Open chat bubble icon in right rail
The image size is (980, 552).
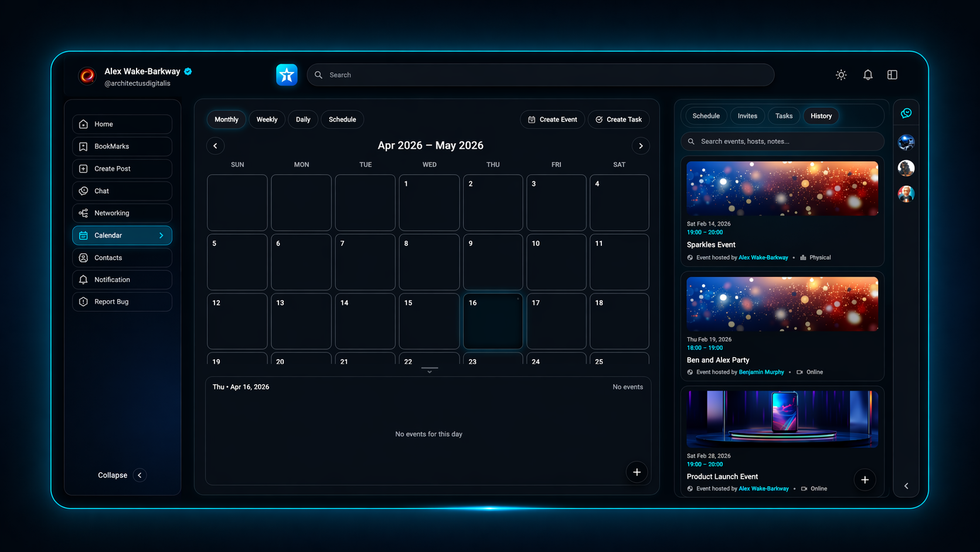pos(906,113)
